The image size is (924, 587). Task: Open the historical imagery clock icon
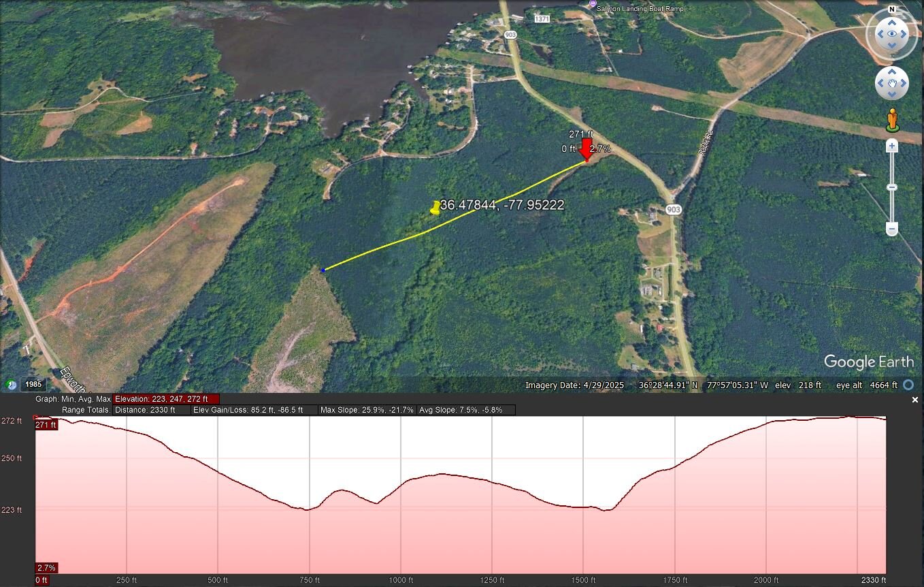coord(11,385)
